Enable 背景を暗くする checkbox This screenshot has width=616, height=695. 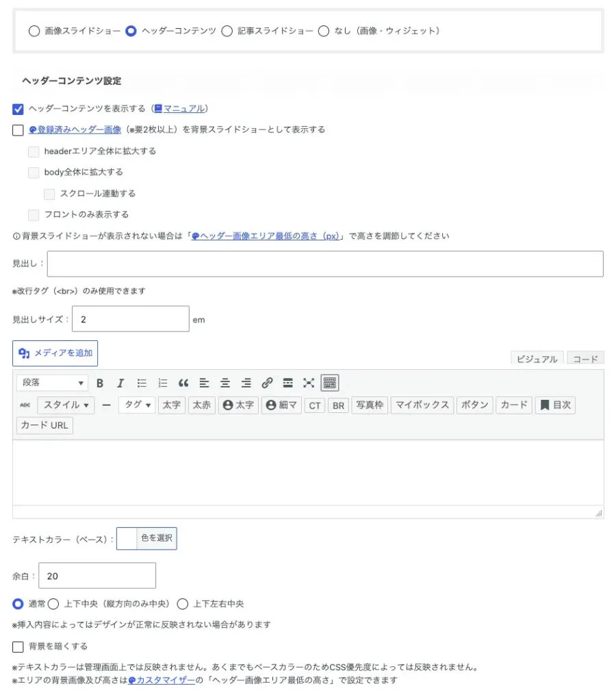tap(18, 647)
